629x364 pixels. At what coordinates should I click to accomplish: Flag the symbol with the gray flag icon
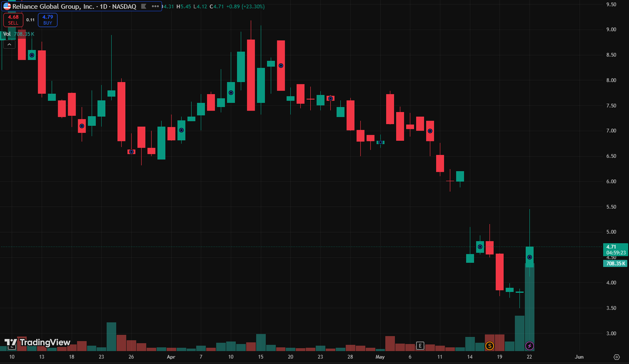pos(144,6)
